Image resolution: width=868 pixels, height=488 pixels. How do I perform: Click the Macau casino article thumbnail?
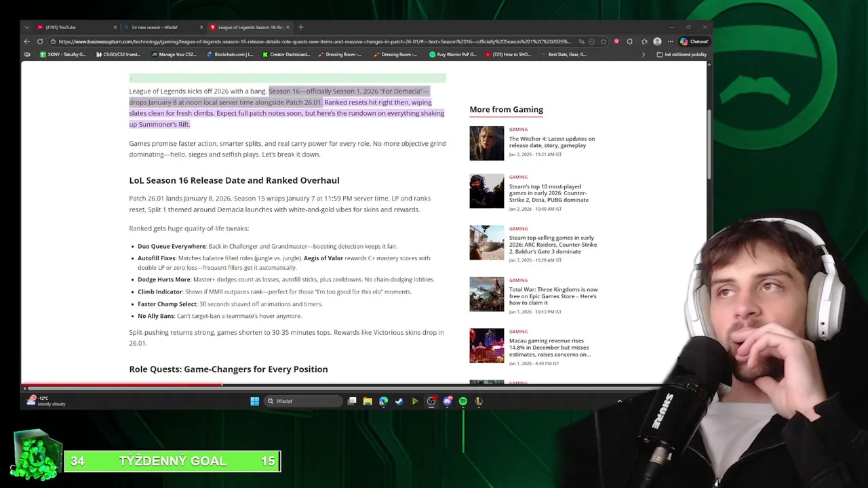[x=487, y=346]
